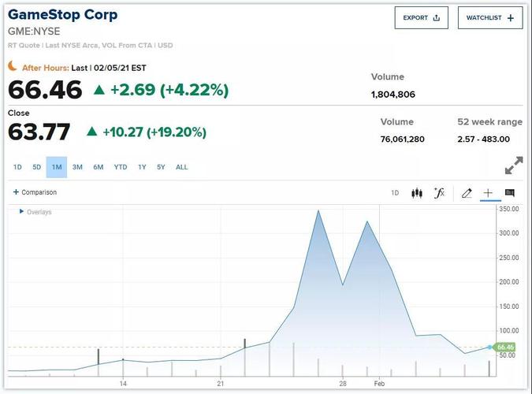Image resolution: width=532 pixels, height=394 pixels.
Task: Click the Feb x-axis label
Action: click(379, 384)
